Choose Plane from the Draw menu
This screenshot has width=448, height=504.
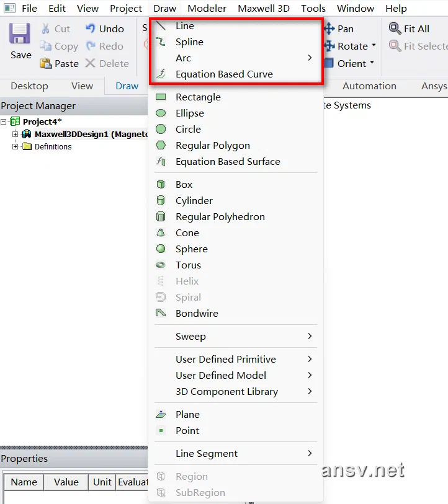tap(236, 415)
